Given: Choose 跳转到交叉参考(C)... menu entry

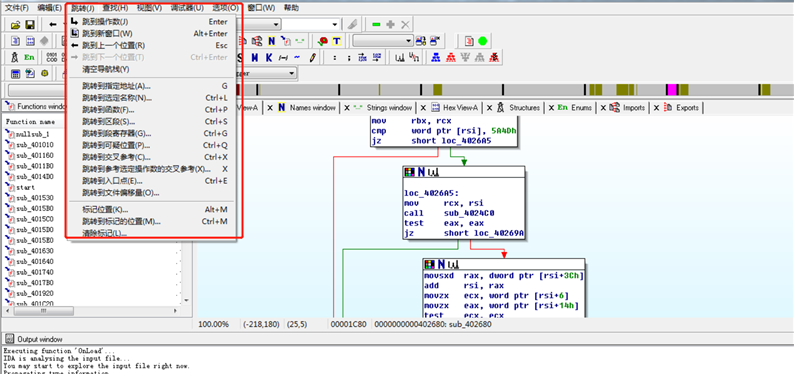Looking at the screenshot, I should click(151, 157).
